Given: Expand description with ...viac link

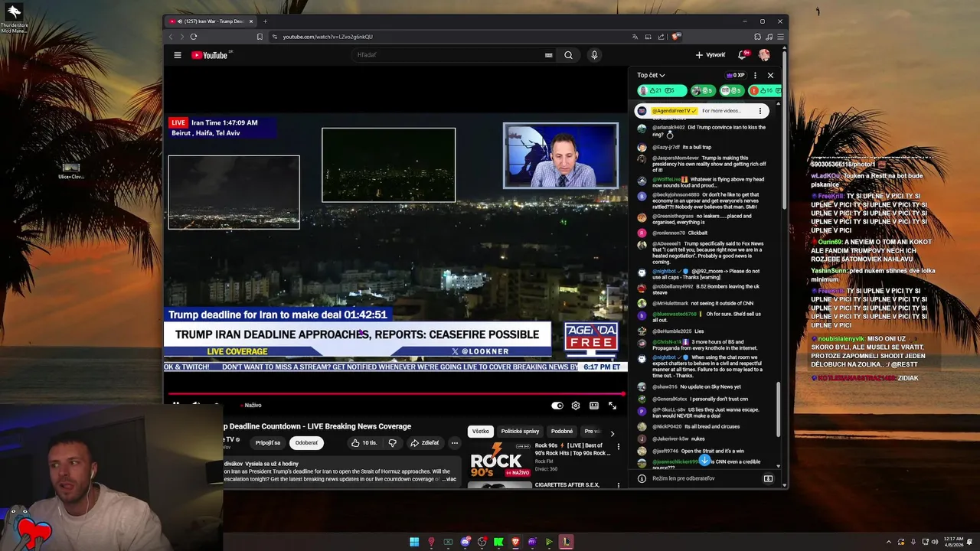Looking at the screenshot, I should (x=449, y=479).
